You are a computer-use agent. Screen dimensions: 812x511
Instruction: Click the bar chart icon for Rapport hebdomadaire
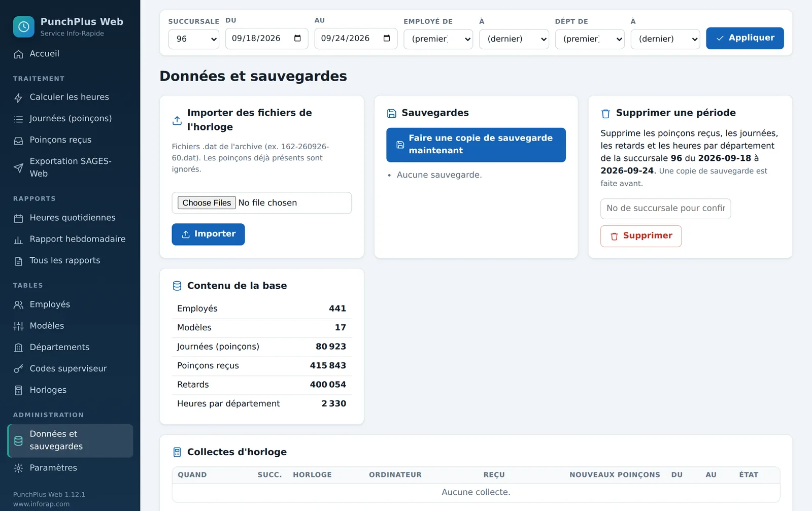[18, 240]
